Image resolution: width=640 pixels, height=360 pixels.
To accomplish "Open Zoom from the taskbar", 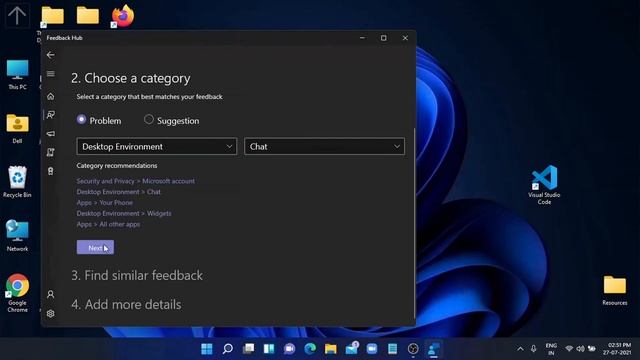I will pyautogui.click(x=372, y=349).
